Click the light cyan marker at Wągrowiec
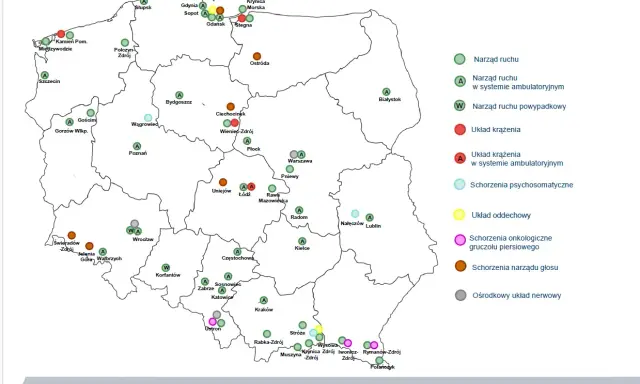Screen dimensions: 640x384 click(148, 118)
